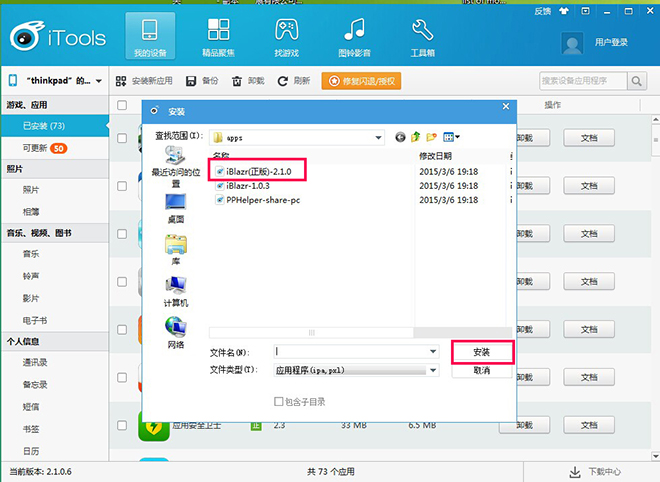Open the Computer (计算机) shortcut icon
The width and height of the screenshot is (660, 482).
tap(176, 285)
